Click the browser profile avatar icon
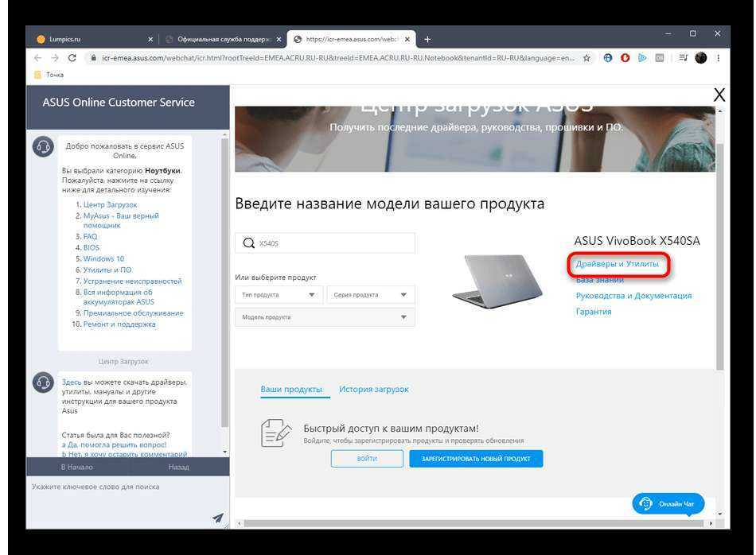Viewport: 756px width, 555px height. pos(700,58)
